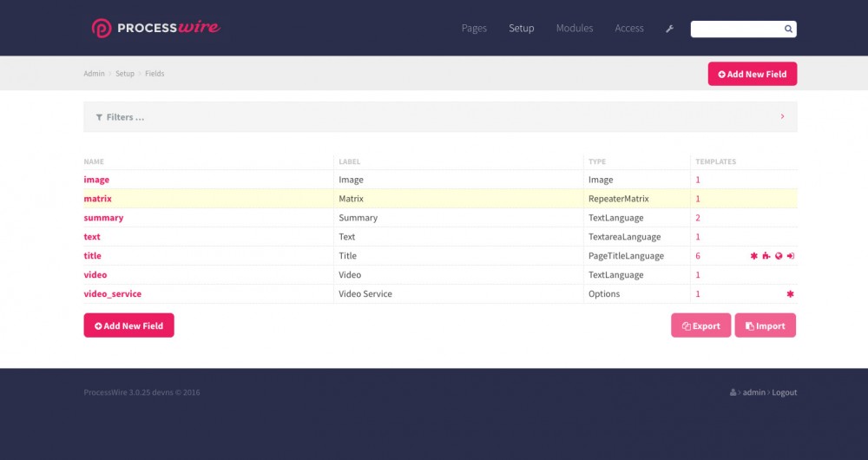Go to Setup in the breadcrumb
868x460 pixels.
coord(125,74)
